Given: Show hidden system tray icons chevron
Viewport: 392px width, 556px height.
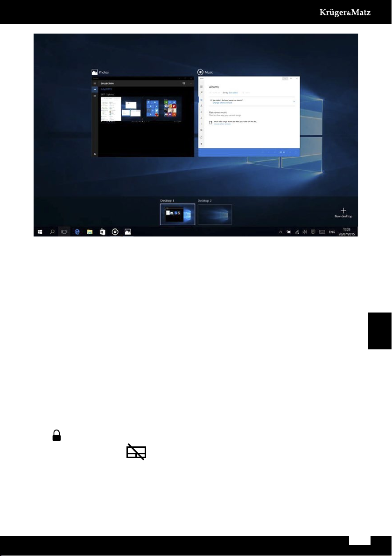Looking at the screenshot, I should point(280,232).
